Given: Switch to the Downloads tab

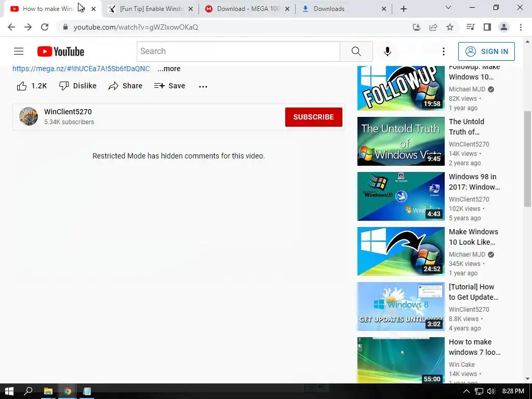Looking at the screenshot, I should coord(344,9).
